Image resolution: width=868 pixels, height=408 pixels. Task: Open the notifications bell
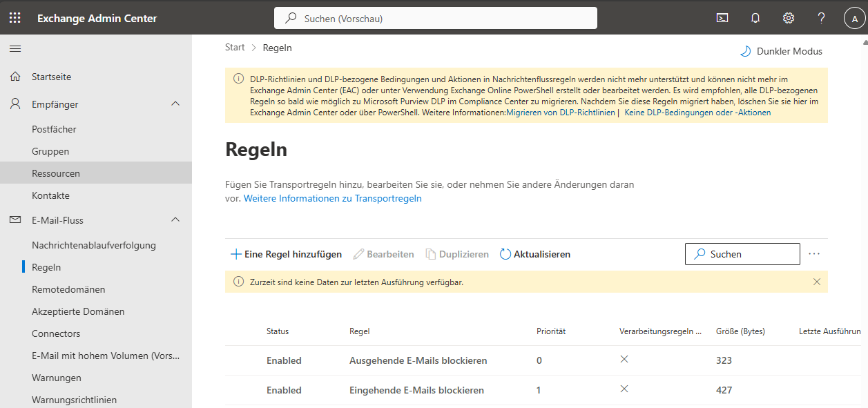click(x=755, y=18)
